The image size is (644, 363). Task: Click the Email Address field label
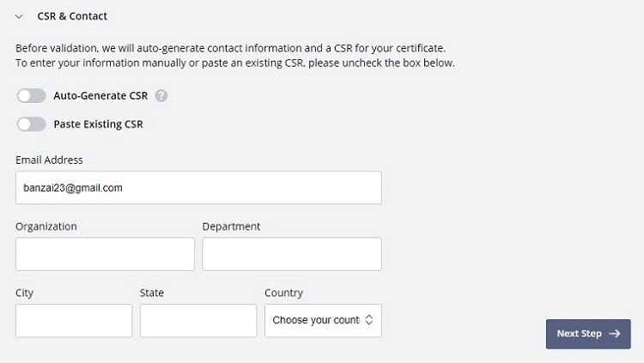click(x=49, y=160)
